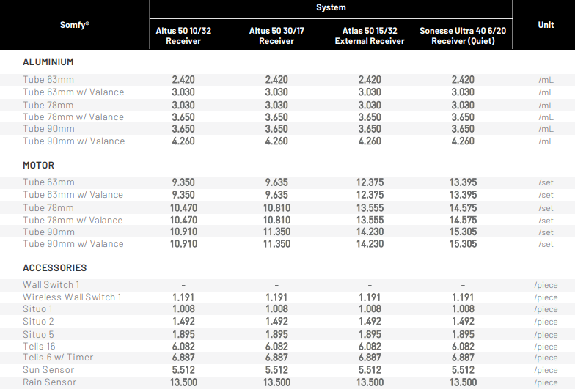Click the Unit column header
This screenshot has height=392, width=575.
click(x=546, y=25)
